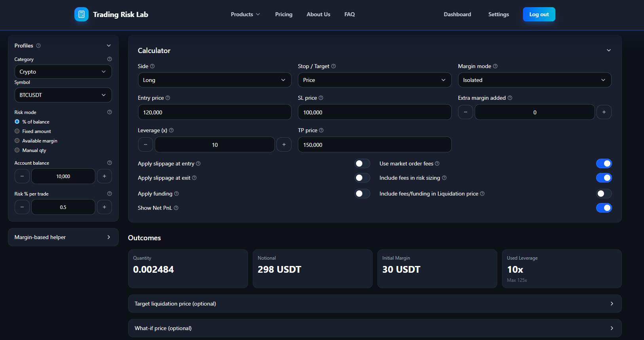Click help icon next to Apply funding
This screenshot has height=340, width=644.
tap(176, 194)
